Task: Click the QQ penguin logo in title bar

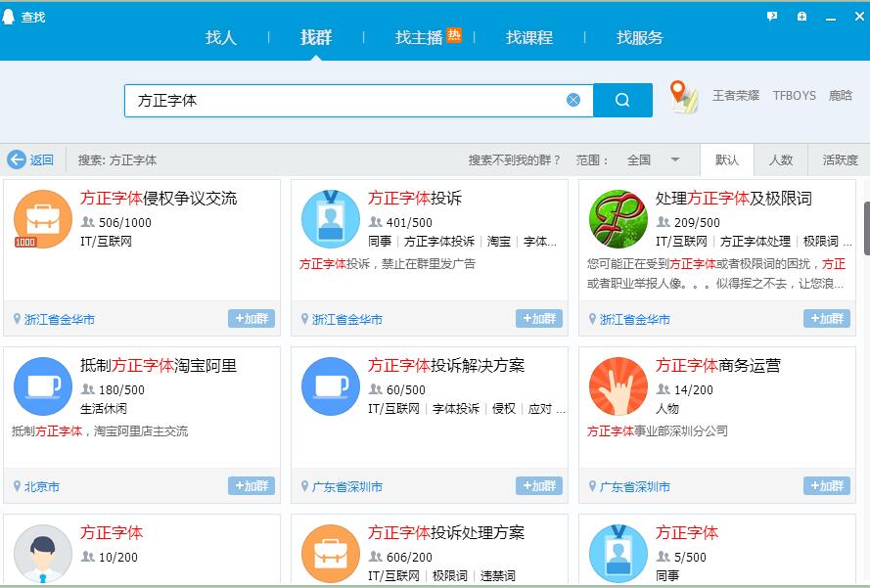Action: pyautogui.click(x=8, y=17)
